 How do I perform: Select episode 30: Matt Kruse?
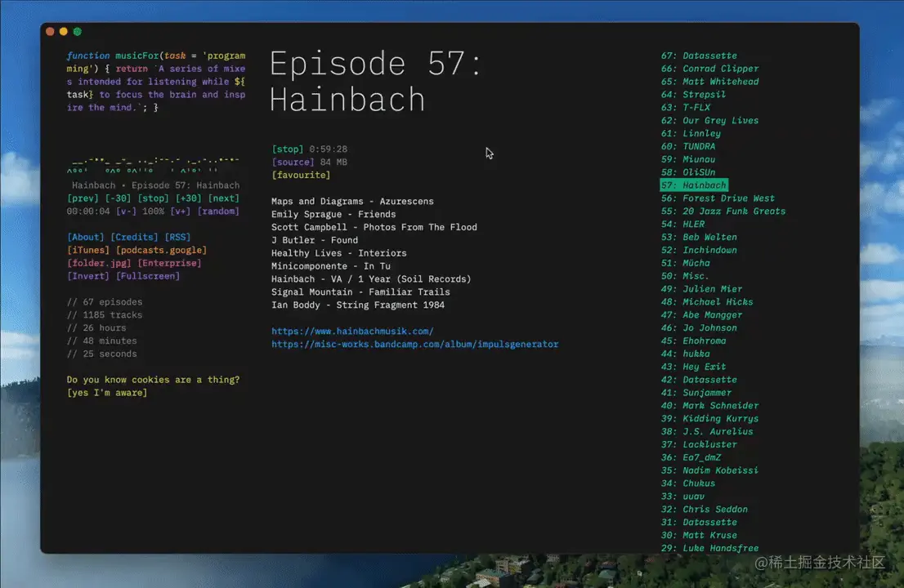click(x=699, y=535)
